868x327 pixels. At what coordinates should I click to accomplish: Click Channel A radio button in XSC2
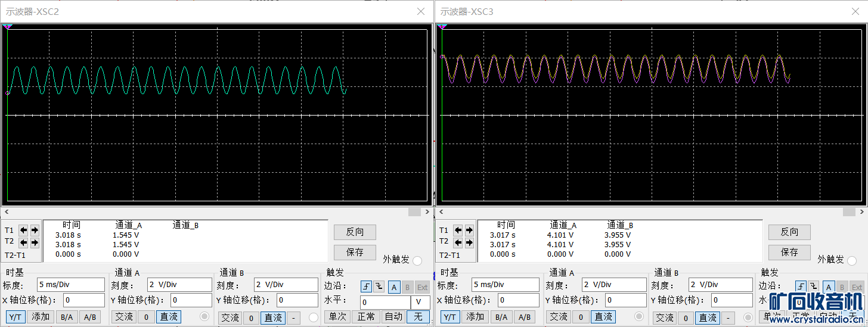click(205, 316)
